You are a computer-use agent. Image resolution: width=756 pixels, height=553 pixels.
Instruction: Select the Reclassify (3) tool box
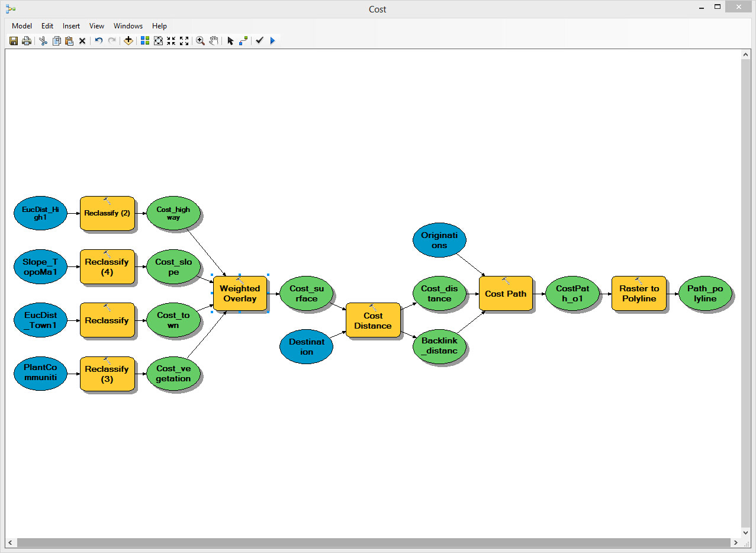(107, 374)
